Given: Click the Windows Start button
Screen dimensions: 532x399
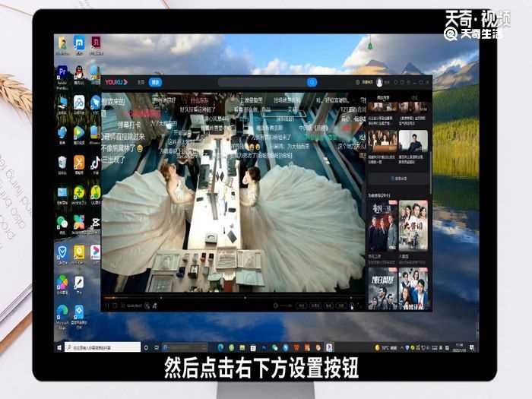Looking at the screenshot, I should tap(59, 347).
